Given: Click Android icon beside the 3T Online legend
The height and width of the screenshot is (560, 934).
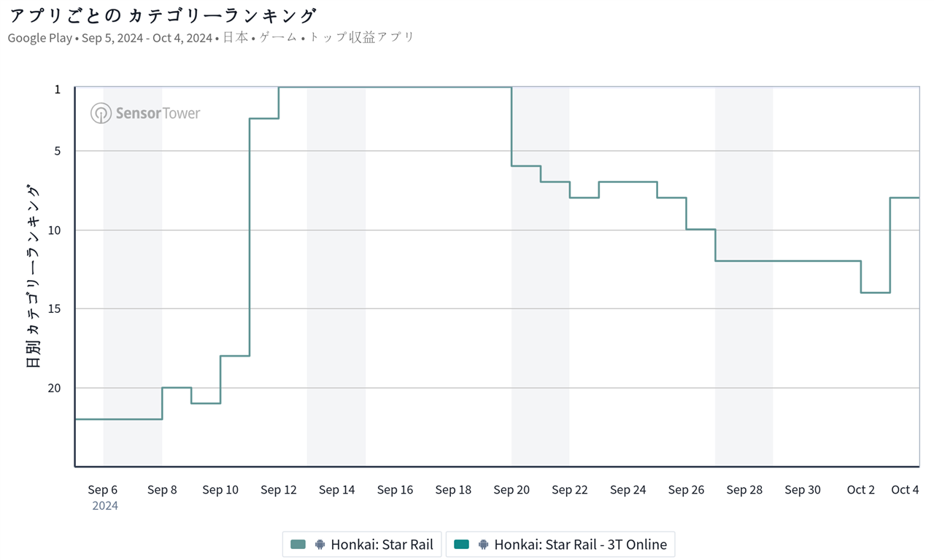Looking at the screenshot, I should (x=483, y=544).
